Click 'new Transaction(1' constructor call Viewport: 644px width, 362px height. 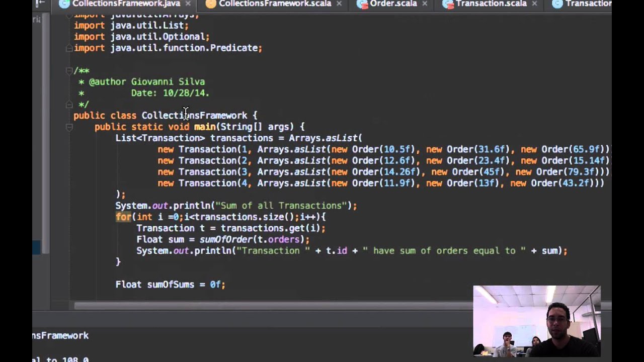(x=203, y=149)
